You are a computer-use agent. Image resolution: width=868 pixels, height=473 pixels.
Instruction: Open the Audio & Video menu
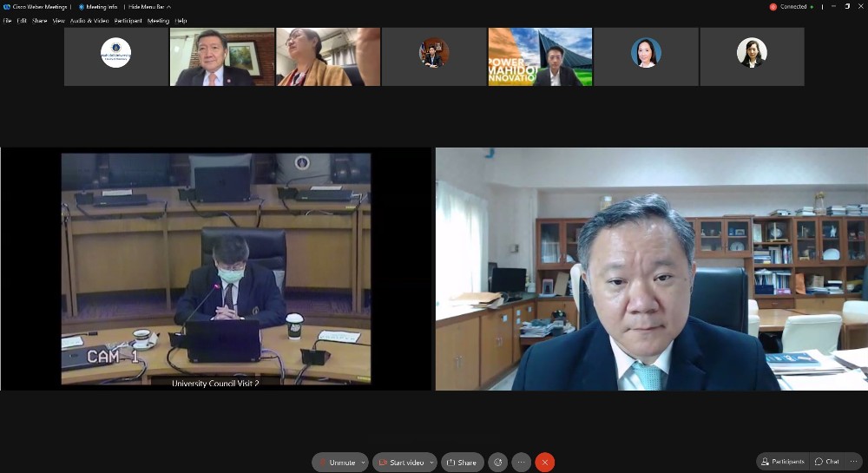(89, 20)
